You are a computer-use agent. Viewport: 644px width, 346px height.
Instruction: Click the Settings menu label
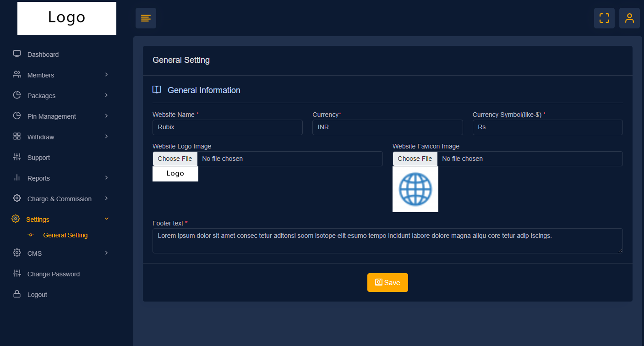(x=38, y=220)
